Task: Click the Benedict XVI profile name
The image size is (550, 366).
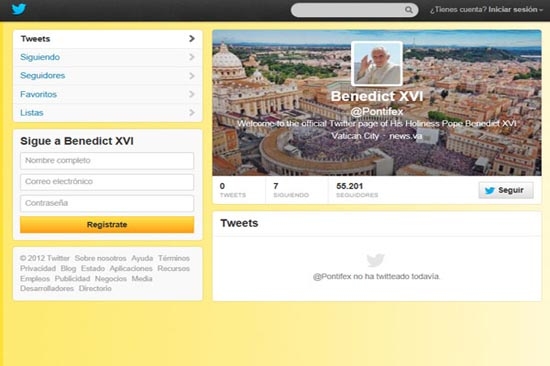Action: click(x=377, y=96)
